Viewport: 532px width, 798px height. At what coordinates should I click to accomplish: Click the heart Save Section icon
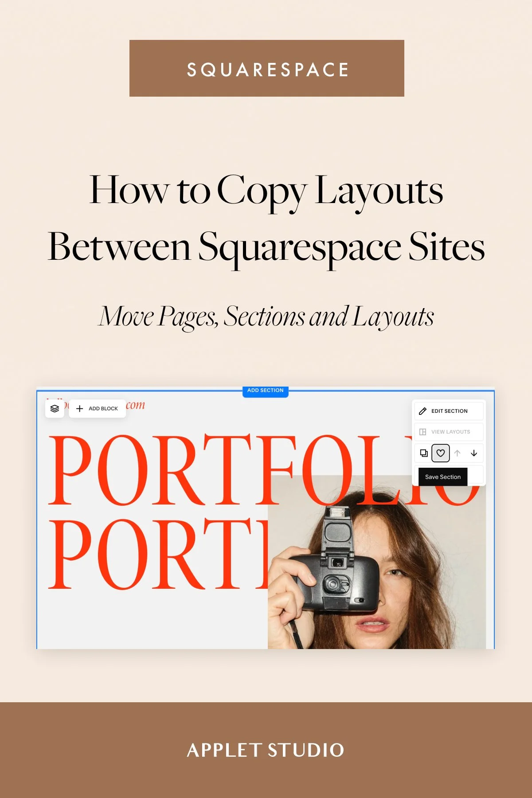point(440,453)
